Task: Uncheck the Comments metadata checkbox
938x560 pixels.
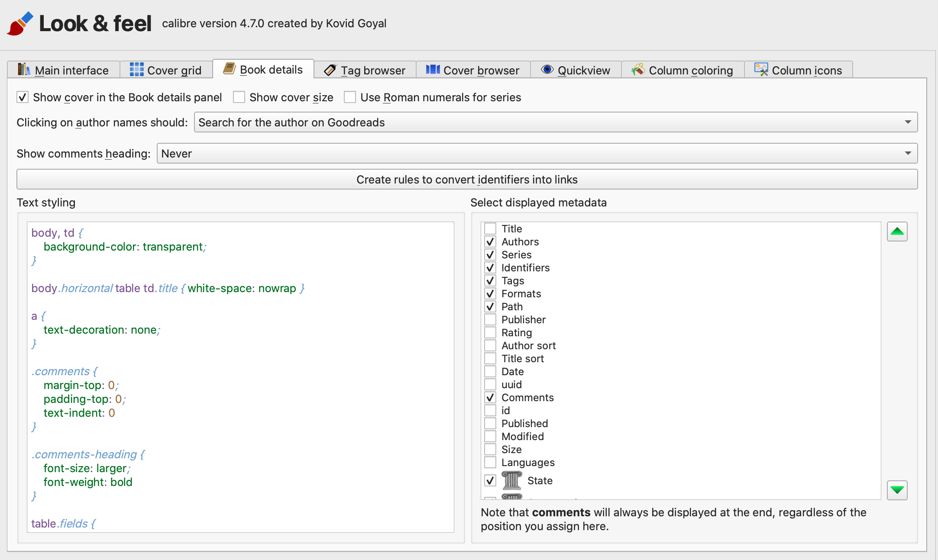Action: point(490,398)
